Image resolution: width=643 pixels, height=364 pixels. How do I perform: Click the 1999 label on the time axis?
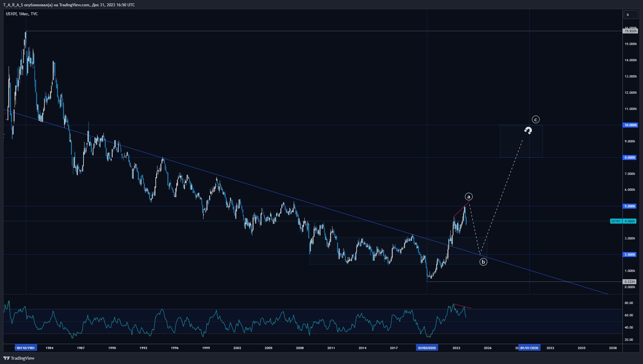click(206, 348)
